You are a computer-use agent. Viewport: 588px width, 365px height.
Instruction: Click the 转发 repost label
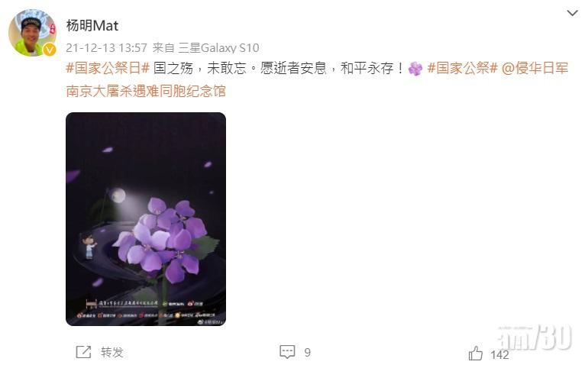pyautogui.click(x=111, y=352)
